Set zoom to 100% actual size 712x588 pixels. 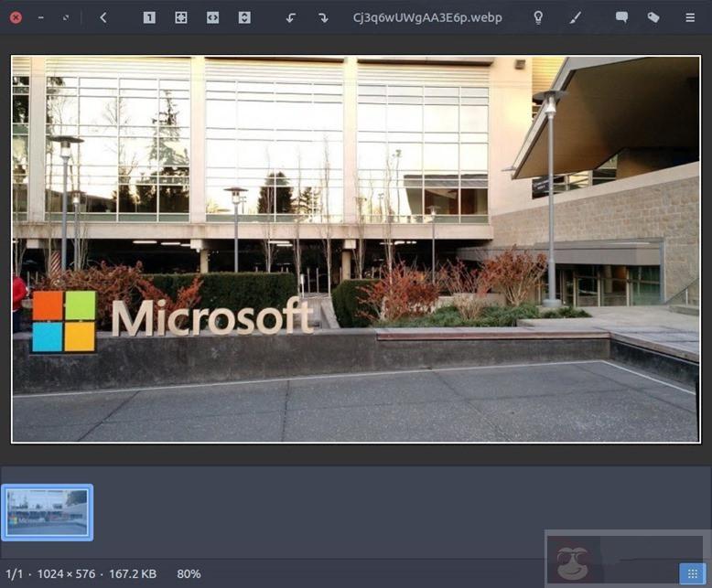tap(149, 17)
